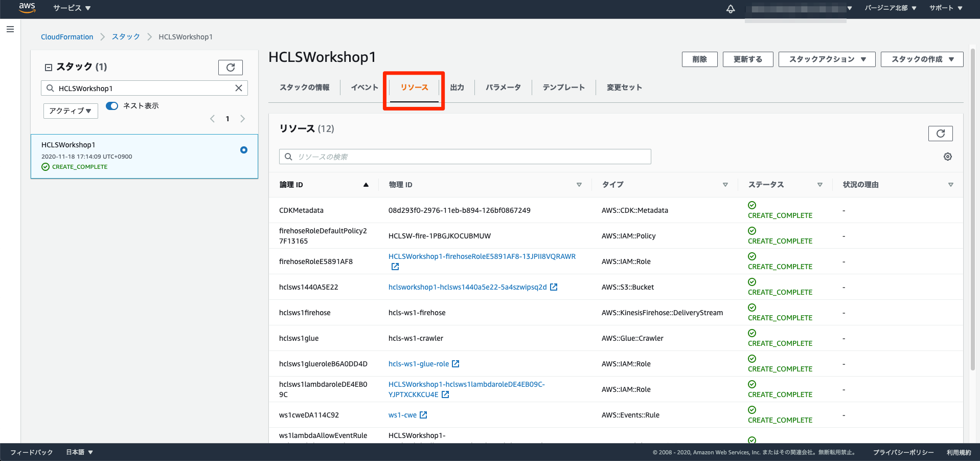The width and height of the screenshot is (980, 461).
Task: Open the account name dropdown
Action: (799, 9)
